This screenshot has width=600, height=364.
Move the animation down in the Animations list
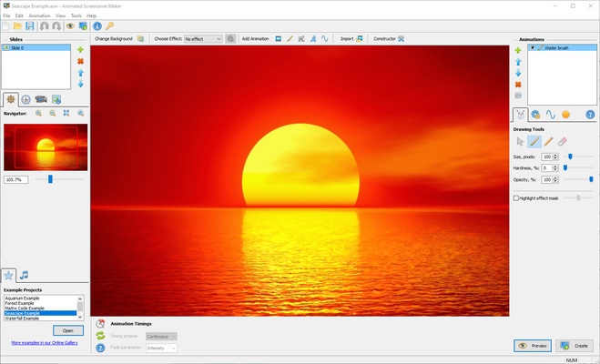pos(518,73)
